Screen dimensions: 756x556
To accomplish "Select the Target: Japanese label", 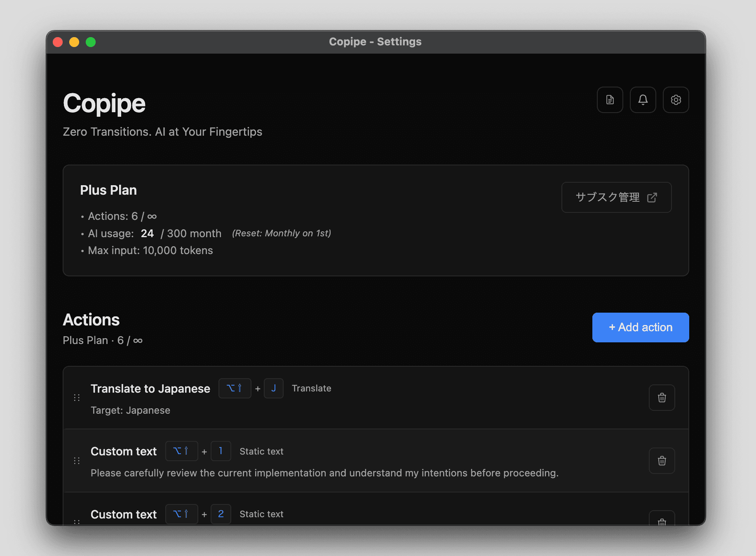I will 130,410.
